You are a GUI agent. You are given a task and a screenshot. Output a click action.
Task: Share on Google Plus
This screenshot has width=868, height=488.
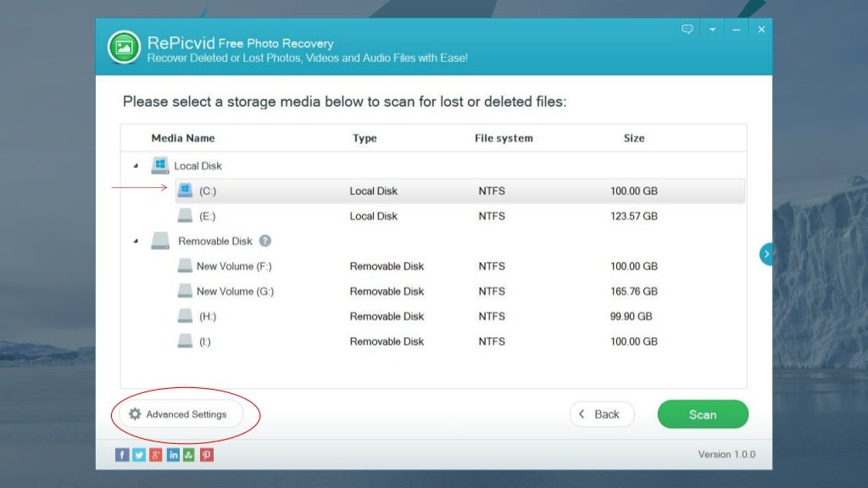click(x=156, y=455)
